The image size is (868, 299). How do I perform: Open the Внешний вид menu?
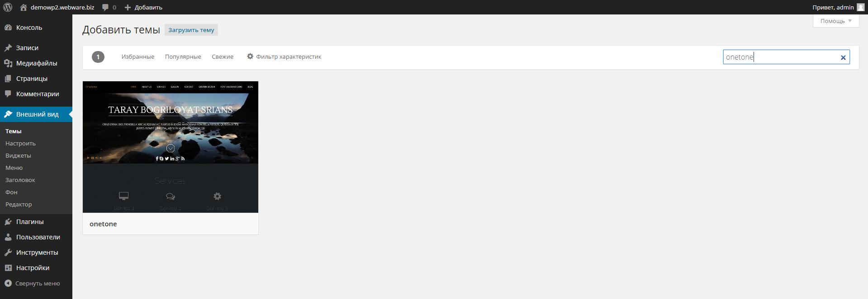click(x=37, y=114)
